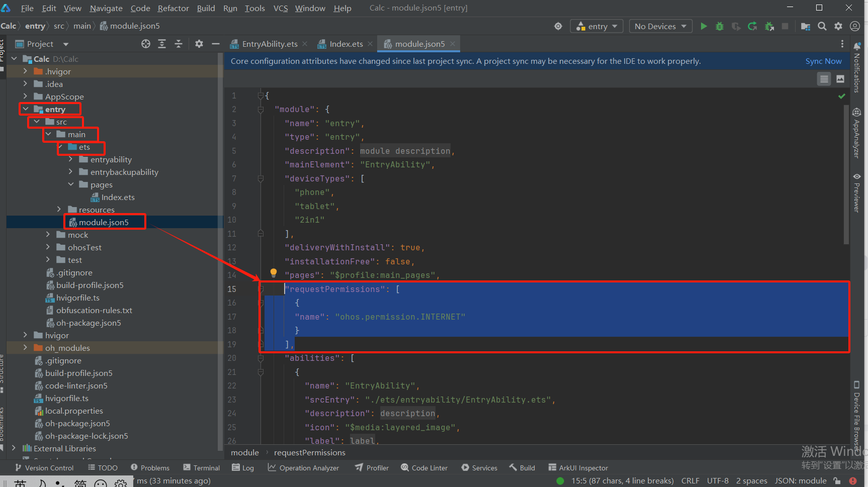This screenshot has height=487, width=868.
Task: Click the Sync Now link
Action: 823,61
